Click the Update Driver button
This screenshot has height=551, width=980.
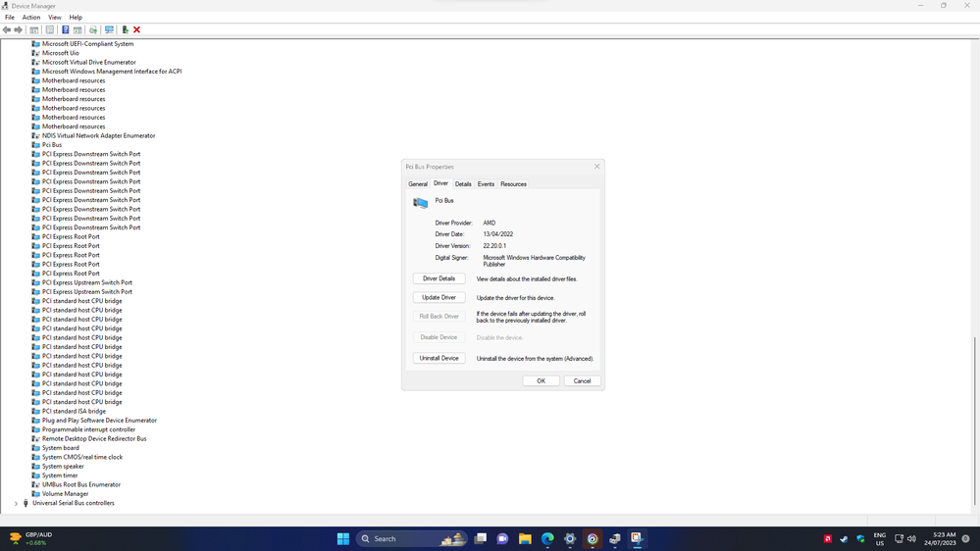coord(438,297)
